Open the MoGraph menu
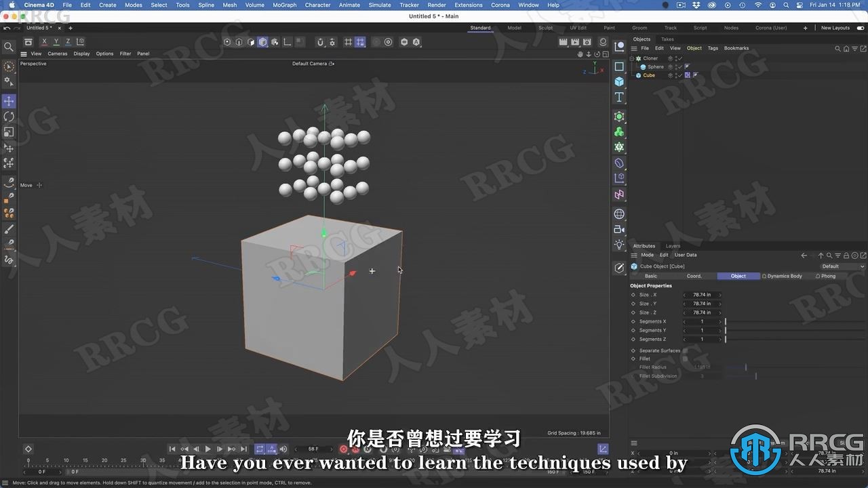This screenshot has width=868, height=488. click(x=284, y=5)
